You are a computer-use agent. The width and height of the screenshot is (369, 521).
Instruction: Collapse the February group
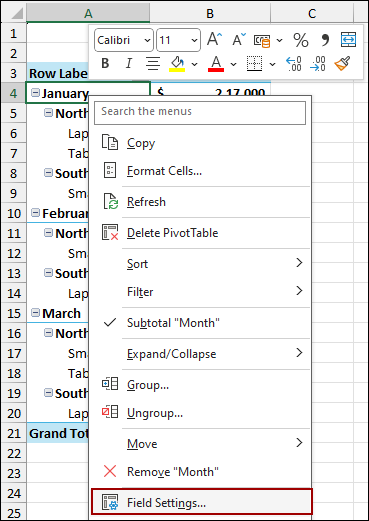coord(35,212)
